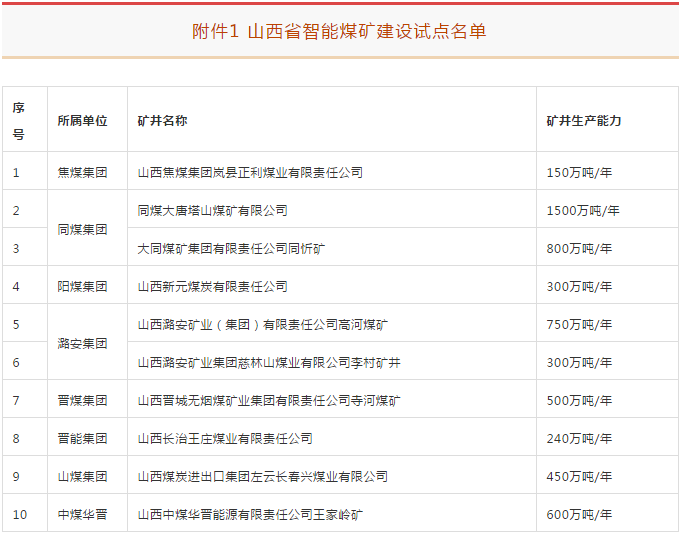The width and height of the screenshot is (684, 536).
Task: Click 300万吨/年 in the 山西新元煤炭 row
Action: coord(579,287)
